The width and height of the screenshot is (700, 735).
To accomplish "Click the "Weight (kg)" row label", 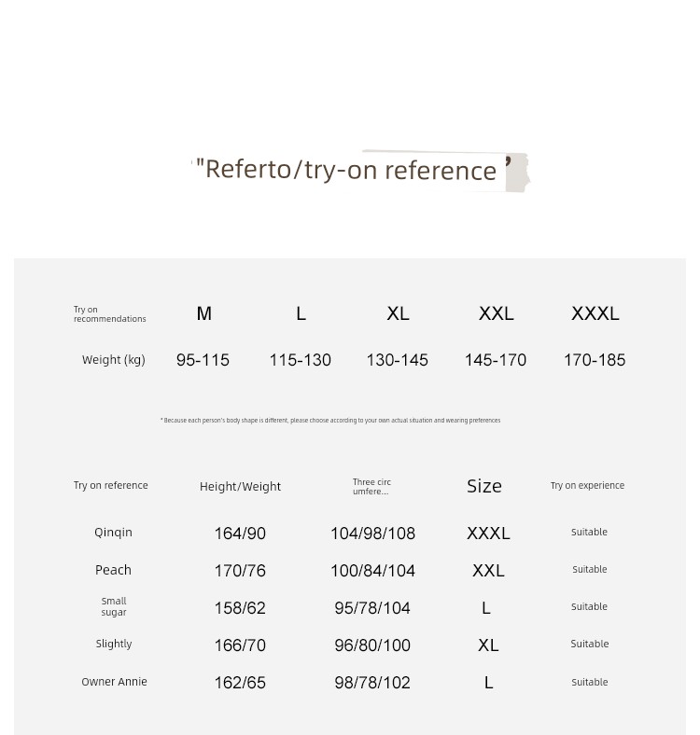I will (x=113, y=360).
